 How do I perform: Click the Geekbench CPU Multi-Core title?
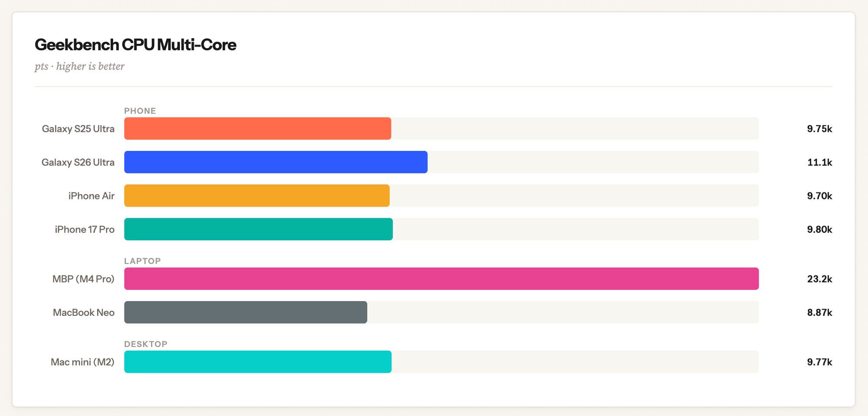tap(135, 45)
